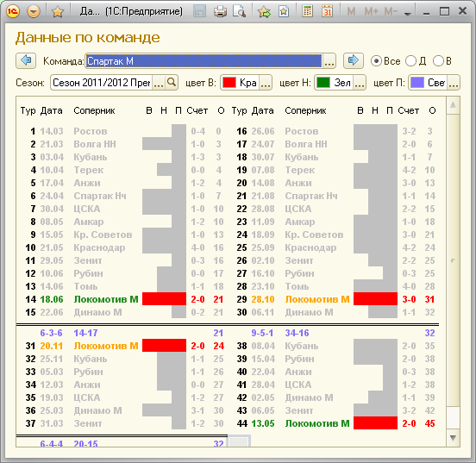Open the bookmarked page star icon
Image resolution: width=476 pixels, height=463 pixels.
coord(284,11)
